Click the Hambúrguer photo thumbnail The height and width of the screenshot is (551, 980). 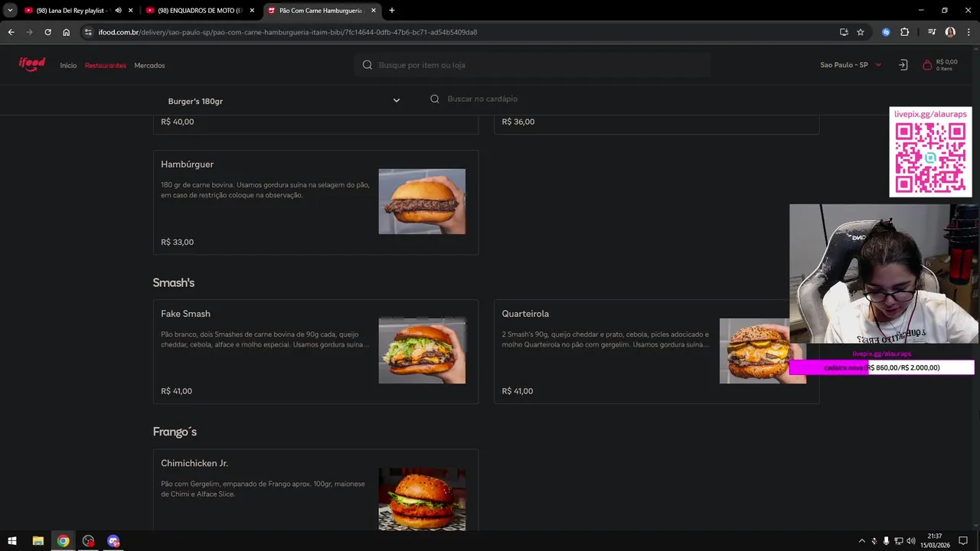point(422,201)
